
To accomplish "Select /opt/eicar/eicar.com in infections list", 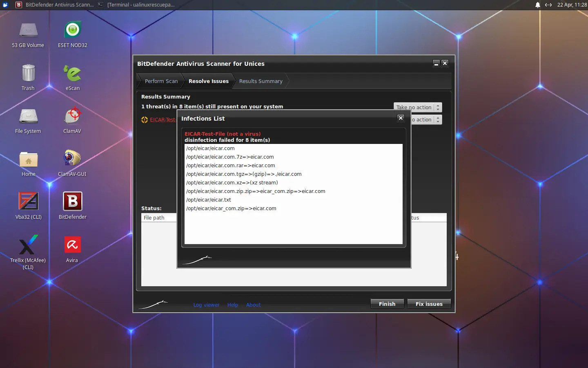I will tap(294, 148).
